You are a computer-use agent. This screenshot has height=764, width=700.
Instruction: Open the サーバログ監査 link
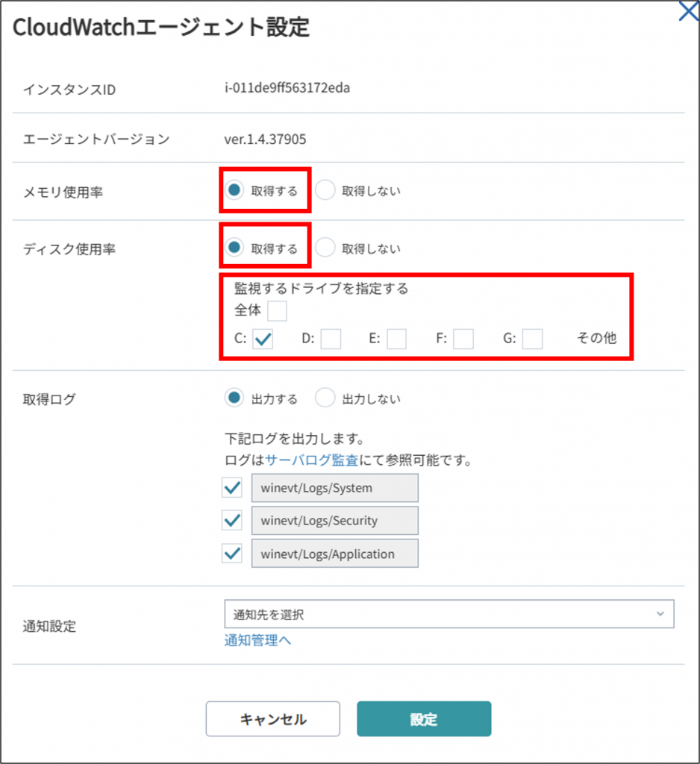point(313,460)
